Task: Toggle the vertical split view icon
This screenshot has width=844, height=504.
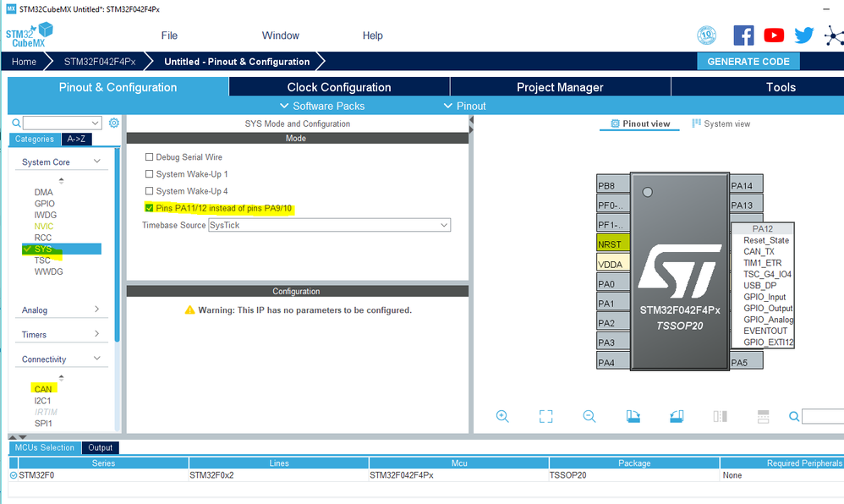Action: click(720, 416)
